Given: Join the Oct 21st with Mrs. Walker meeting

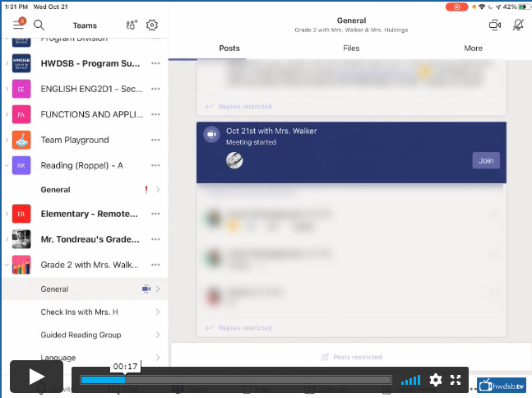Looking at the screenshot, I should (486, 160).
